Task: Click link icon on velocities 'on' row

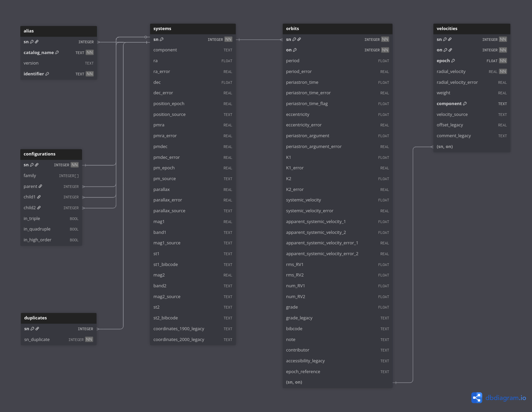Action: [450, 50]
